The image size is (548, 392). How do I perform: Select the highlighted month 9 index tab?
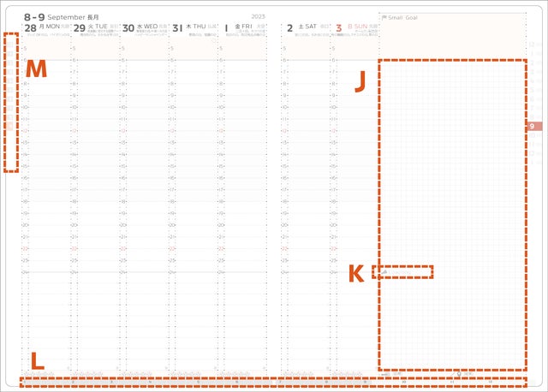coord(533,126)
